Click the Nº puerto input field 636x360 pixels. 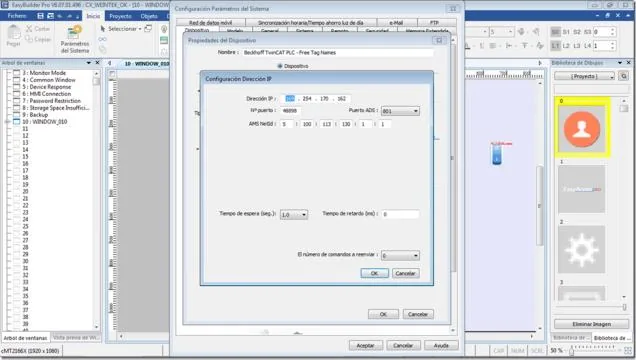tap(290, 110)
